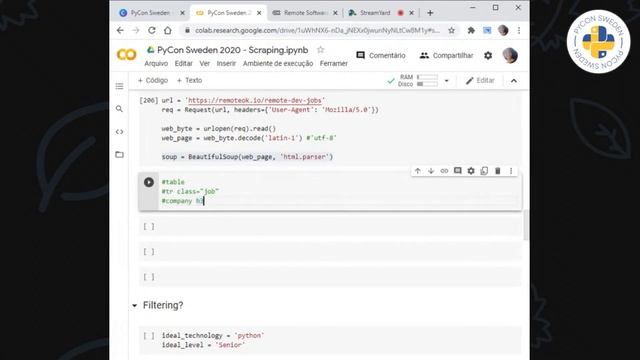Open Chrome three-dot menu
640x360 pixels.
[x=519, y=30]
